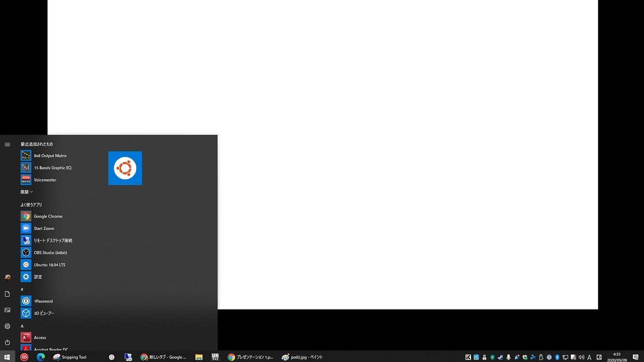Viewport: 644px width, 362px height.
Task: Open UR242 app on taskbar
Action: click(215, 357)
